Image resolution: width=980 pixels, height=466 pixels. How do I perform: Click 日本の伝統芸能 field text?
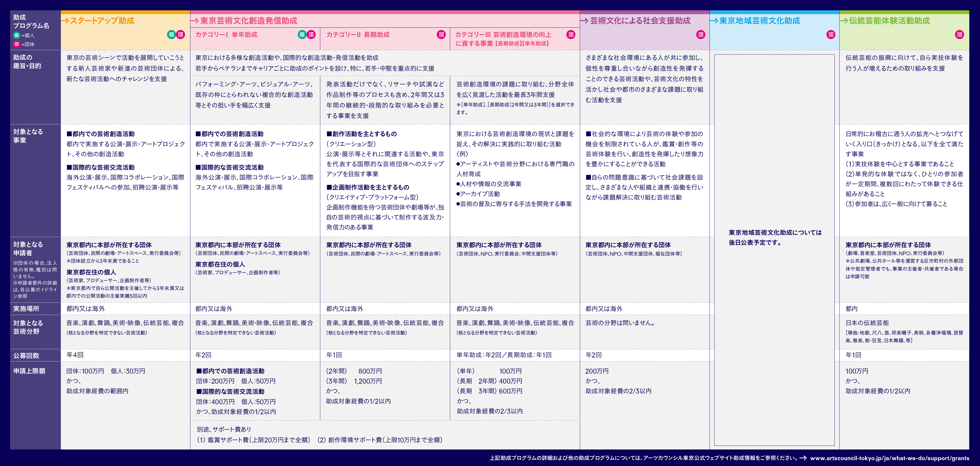click(x=867, y=323)
